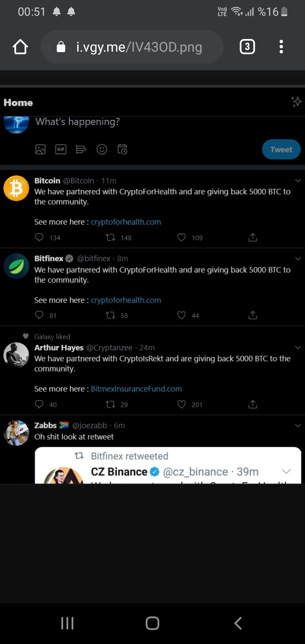Like the Arthur Hayes tweet

coord(182,405)
